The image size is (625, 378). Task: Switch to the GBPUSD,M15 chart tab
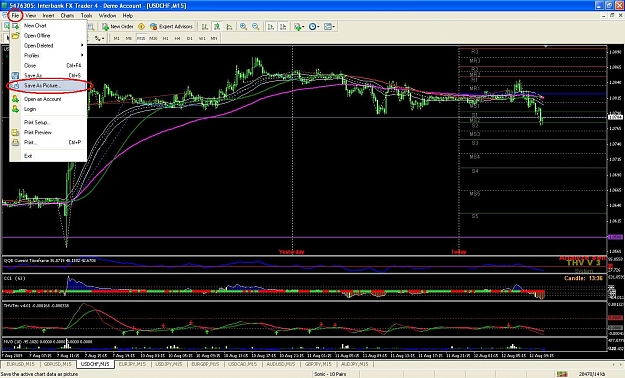pos(58,364)
